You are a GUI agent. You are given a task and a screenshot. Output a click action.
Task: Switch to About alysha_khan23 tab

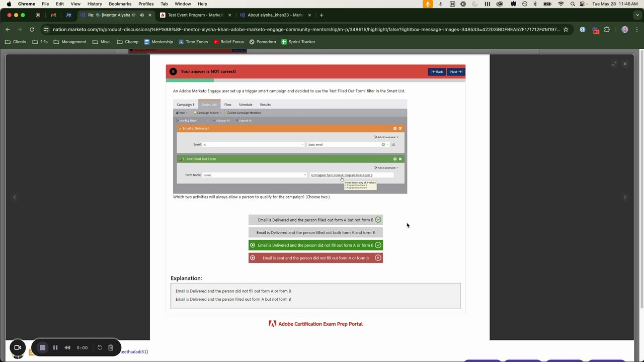(276, 15)
